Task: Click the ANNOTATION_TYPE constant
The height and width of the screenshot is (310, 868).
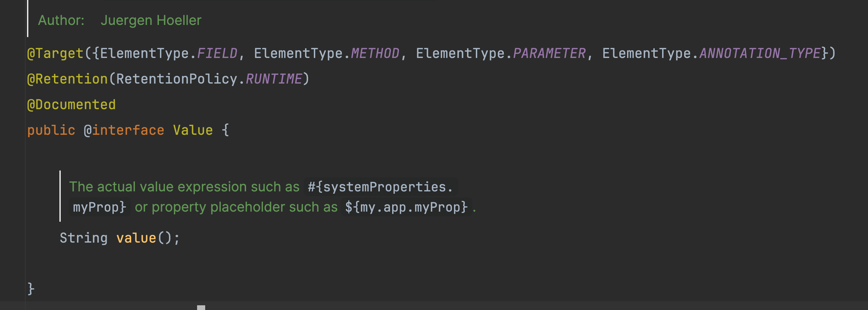Action: click(760, 53)
